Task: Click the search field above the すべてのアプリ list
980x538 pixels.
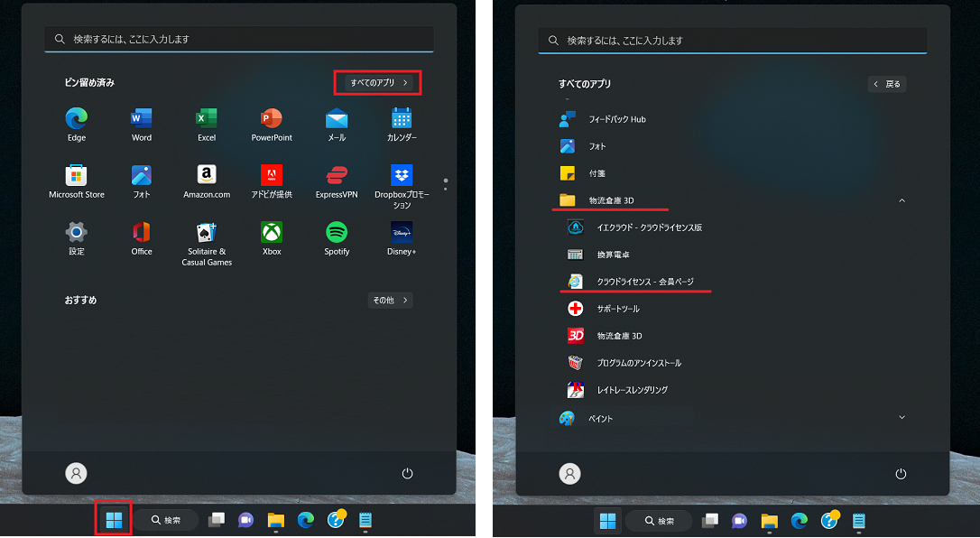Action: click(x=733, y=40)
